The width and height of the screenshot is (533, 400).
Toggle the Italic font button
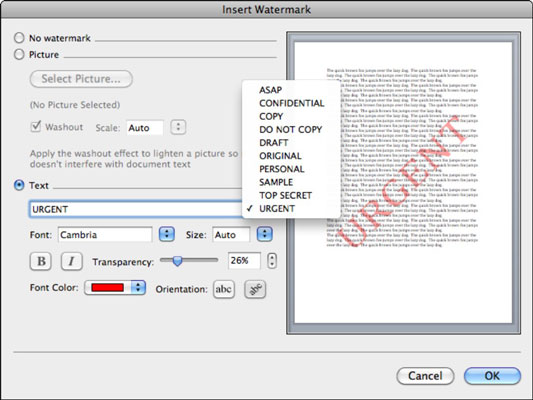click(x=71, y=261)
